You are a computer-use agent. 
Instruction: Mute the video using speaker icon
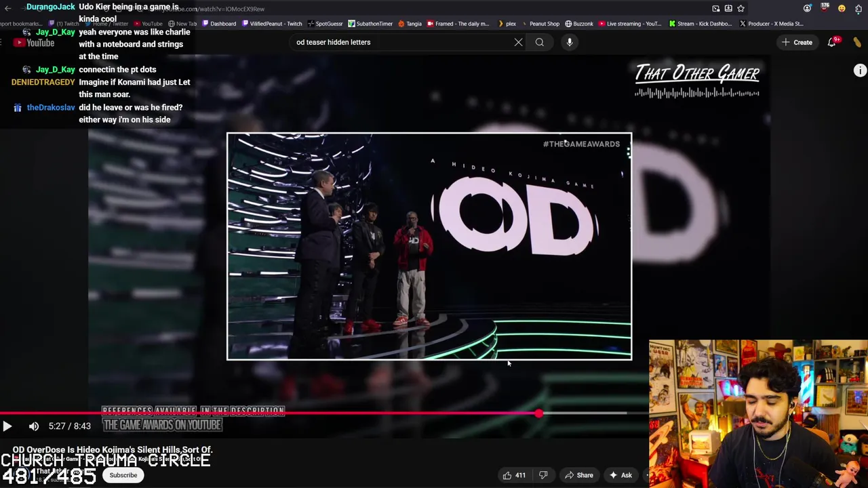pos(33,426)
